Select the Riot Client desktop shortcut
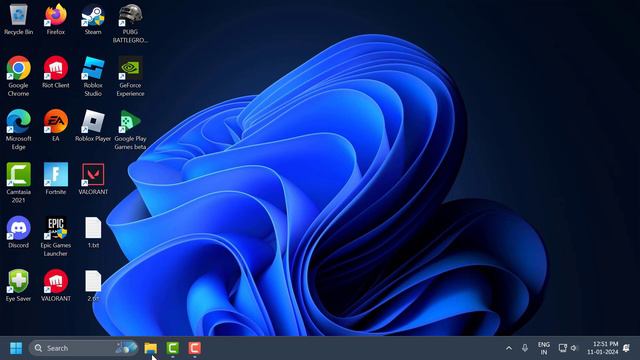This screenshot has width=640, height=360. pyautogui.click(x=56, y=73)
